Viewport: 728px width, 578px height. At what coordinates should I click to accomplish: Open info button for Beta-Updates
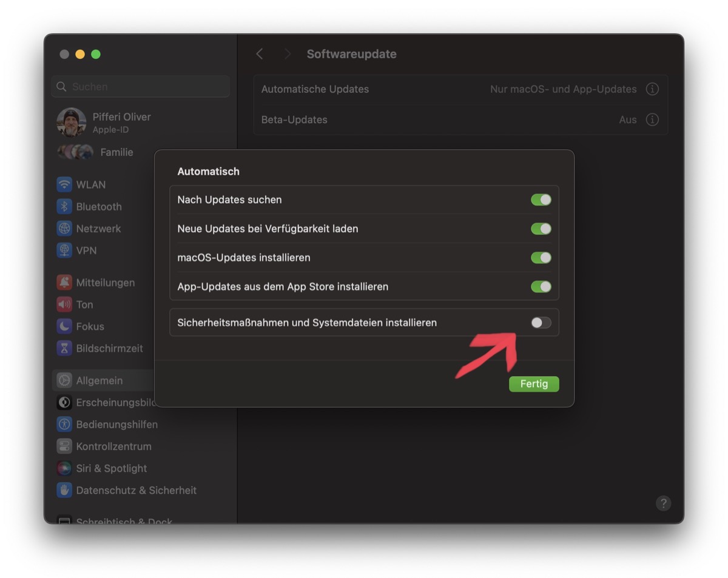tap(652, 119)
